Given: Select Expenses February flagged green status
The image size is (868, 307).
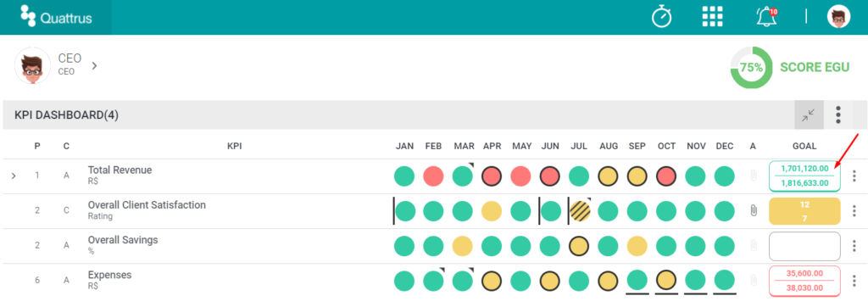Looking at the screenshot, I should [x=433, y=281].
